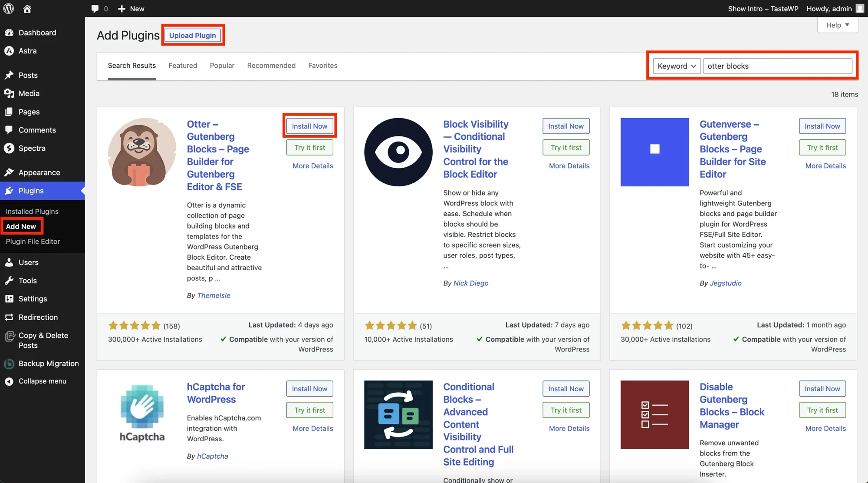Click More Details for Gutenverse plugin

825,165
